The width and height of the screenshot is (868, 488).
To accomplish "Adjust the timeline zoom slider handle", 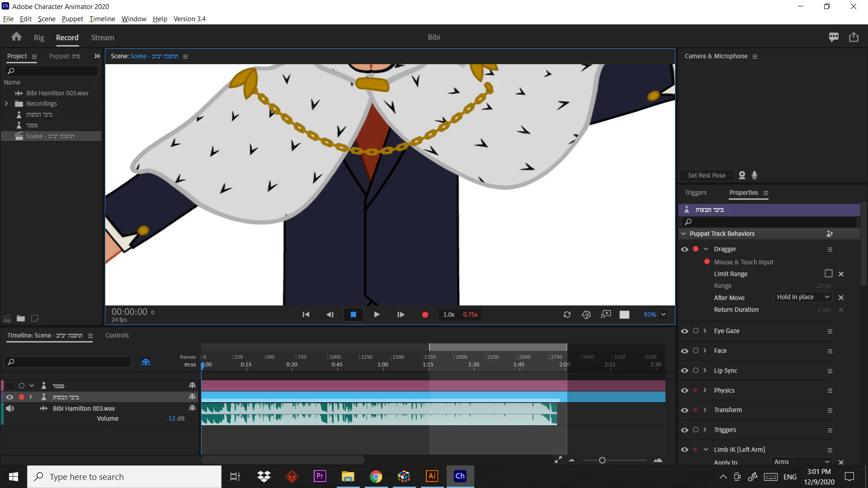I will 602,460.
